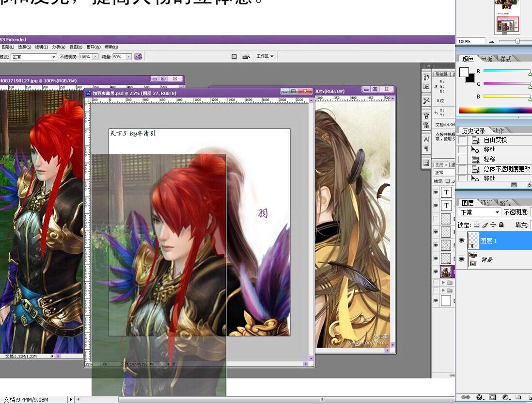Select the 自由变换 history state
This screenshot has height=404, width=532.
click(x=494, y=140)
